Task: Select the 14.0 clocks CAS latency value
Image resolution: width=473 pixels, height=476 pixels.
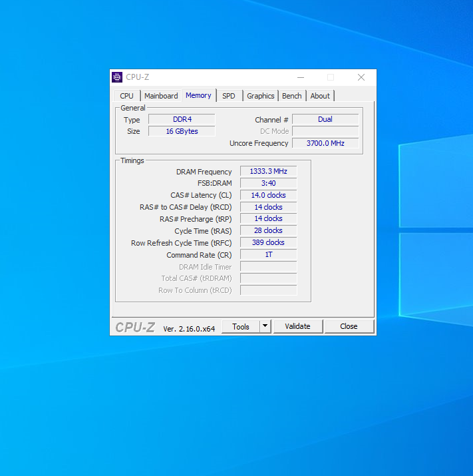Action: click(x=269, y=195)
